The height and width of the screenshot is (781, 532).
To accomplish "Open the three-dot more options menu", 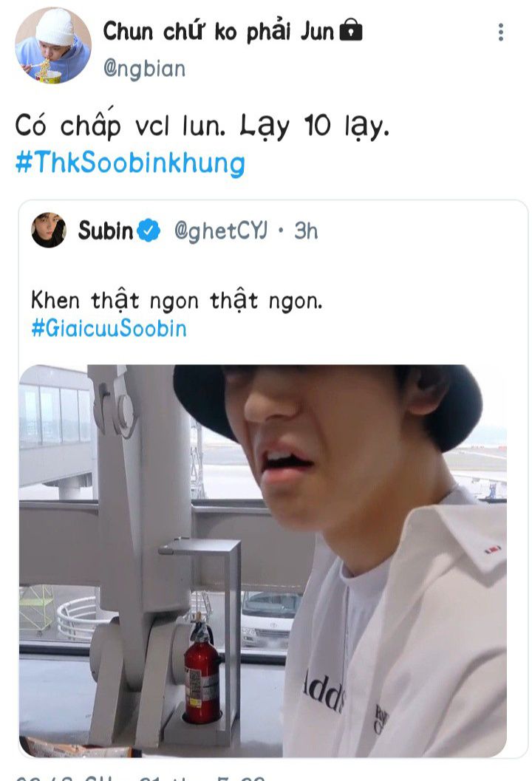I will coord(501,32).
